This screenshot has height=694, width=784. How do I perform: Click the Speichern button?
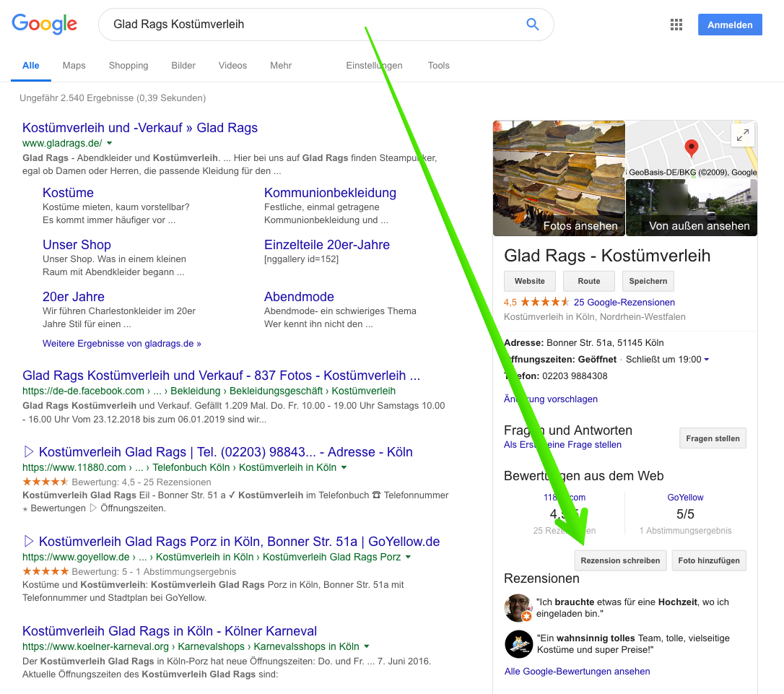click(x=648, y=281)
